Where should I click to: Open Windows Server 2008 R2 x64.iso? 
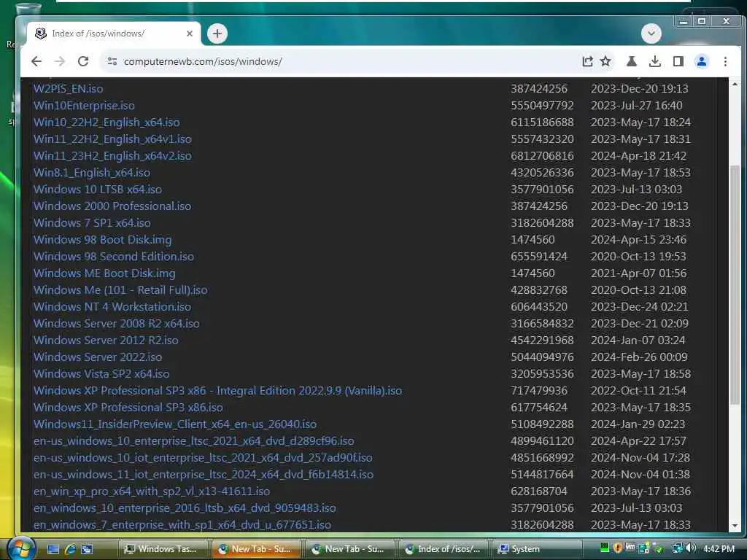click(116, 323)
